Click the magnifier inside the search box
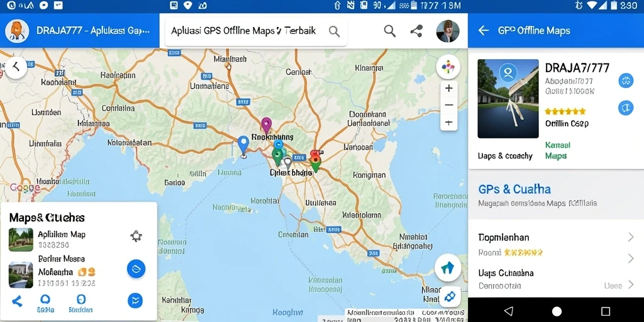The image size is (644, 322). point(335,31)
